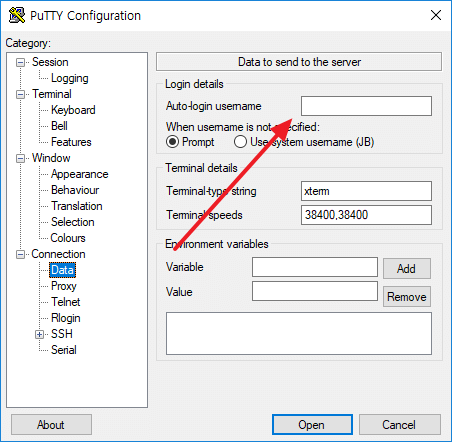Select Use system username (JB) option
This screenshot has width=452, height=442.
tap(240, 142)
